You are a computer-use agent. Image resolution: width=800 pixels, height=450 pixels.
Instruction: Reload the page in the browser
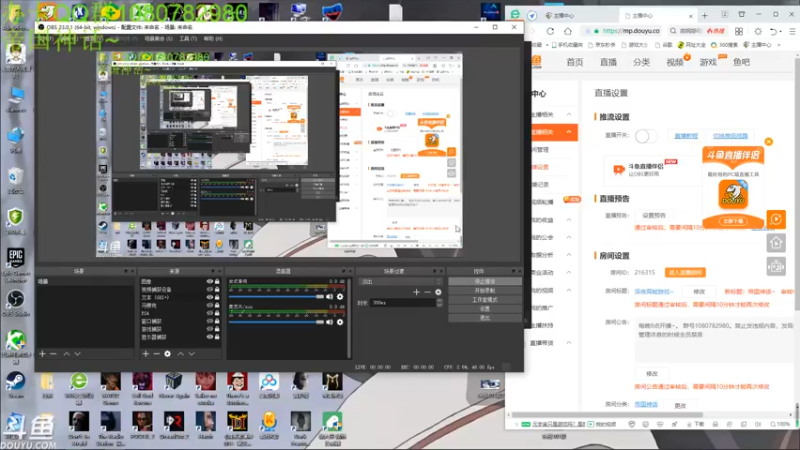click(x=550, y=31)
